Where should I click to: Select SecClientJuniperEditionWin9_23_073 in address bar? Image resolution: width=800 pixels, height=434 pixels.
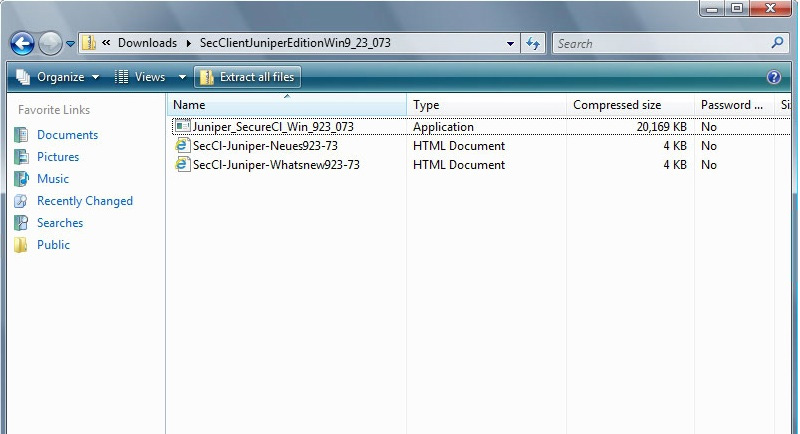(x=295, y=43)
